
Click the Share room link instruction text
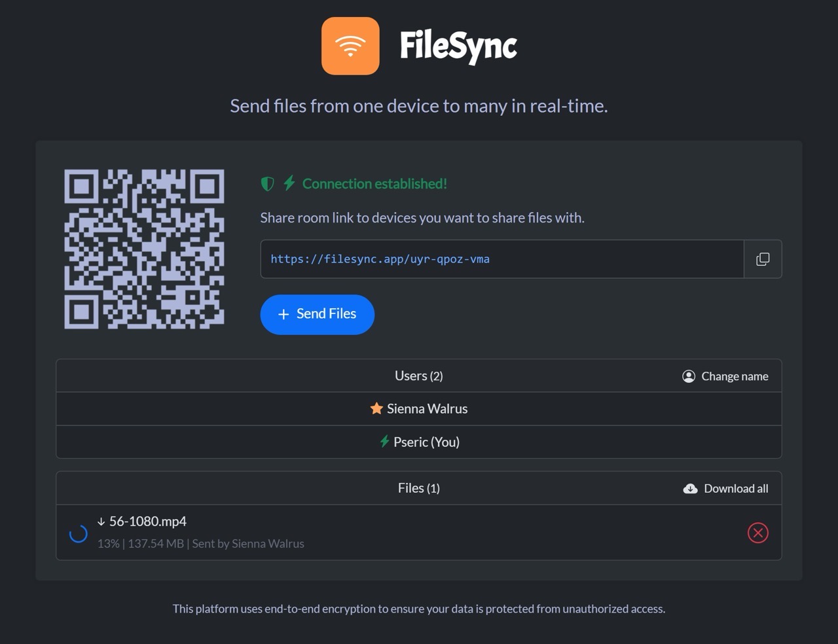point(422,218)
